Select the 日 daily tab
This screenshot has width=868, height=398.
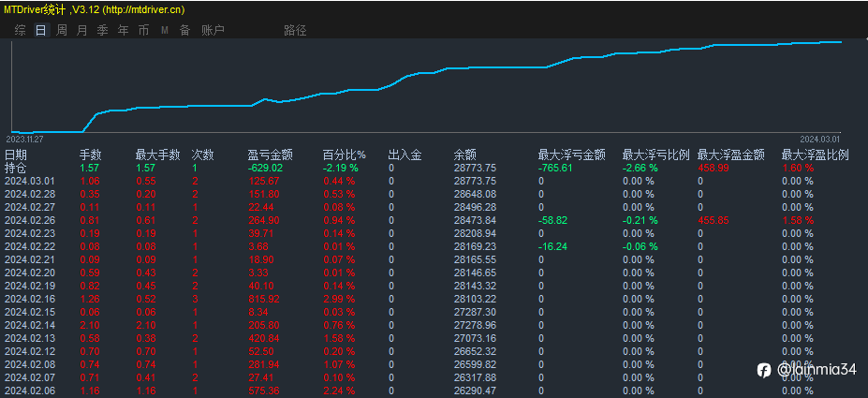point(41,31)
